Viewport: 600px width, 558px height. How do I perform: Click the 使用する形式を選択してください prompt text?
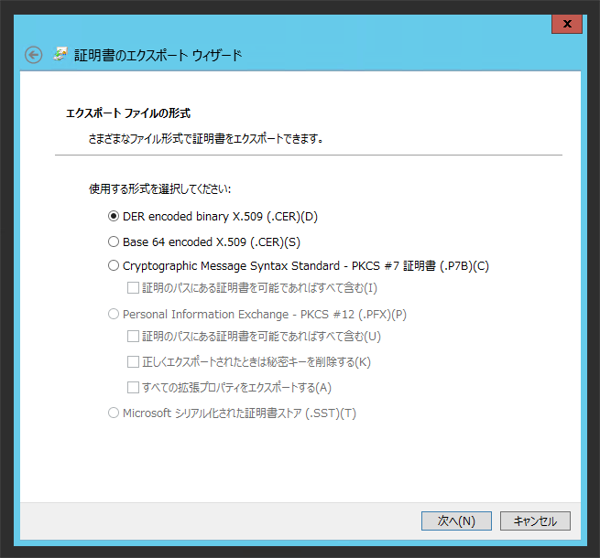click(x=160, y=189)
